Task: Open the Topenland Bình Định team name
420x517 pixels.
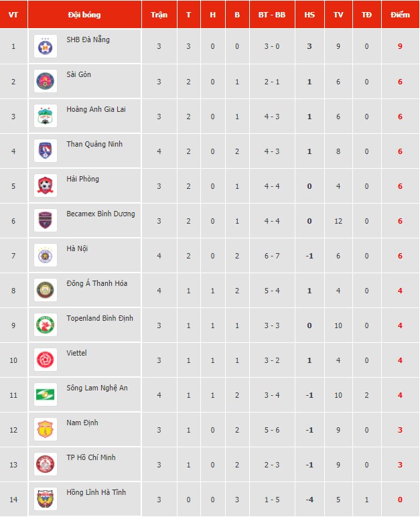Action: (x=100, y=319)
